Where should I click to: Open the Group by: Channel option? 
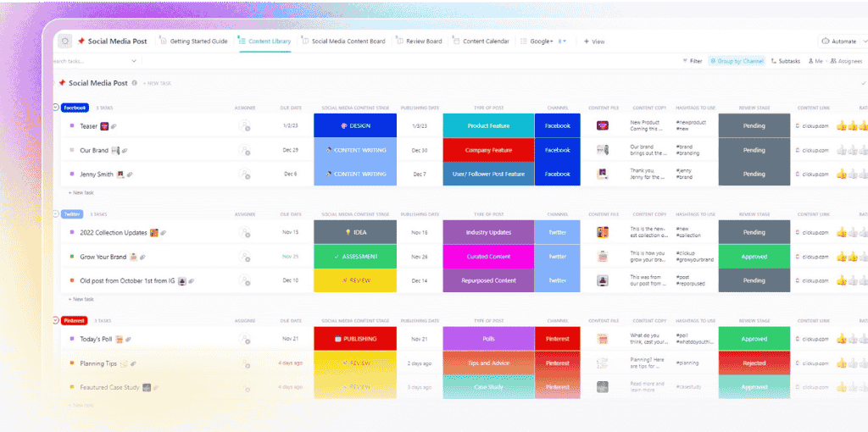point(737,61)
